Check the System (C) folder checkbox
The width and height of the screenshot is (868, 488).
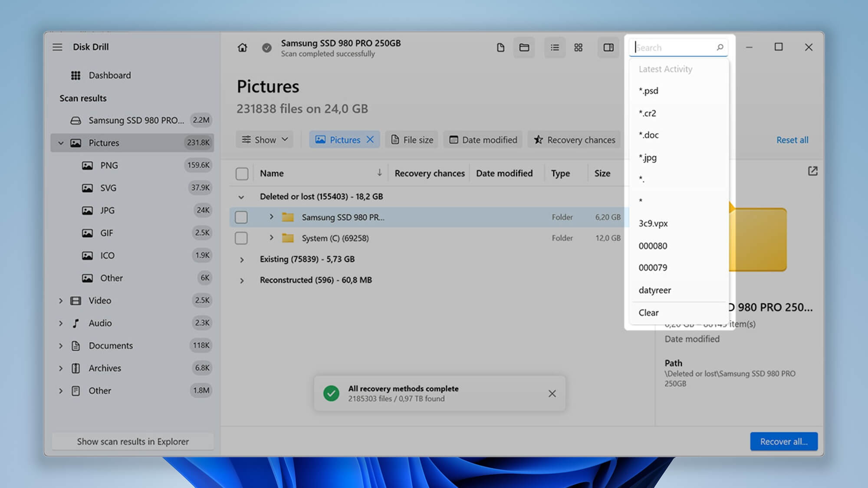pyautogui.click(x=241, y=238)
